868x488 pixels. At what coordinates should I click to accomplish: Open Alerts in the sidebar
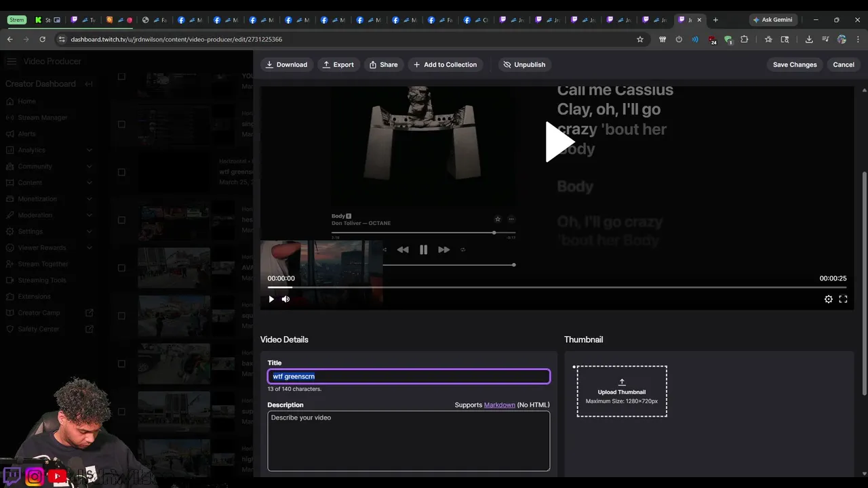[x=26, y=134]
